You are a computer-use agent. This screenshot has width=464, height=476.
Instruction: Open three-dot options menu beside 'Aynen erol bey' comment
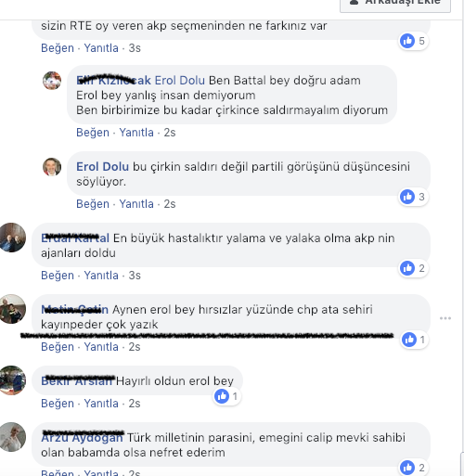coord(445,318)
